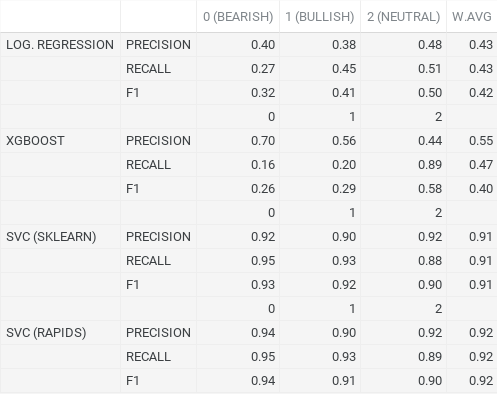Select XGBoost neutral recall 0.89 cell
This screenshot has width=497, height=394.
[x=403, y=165]
